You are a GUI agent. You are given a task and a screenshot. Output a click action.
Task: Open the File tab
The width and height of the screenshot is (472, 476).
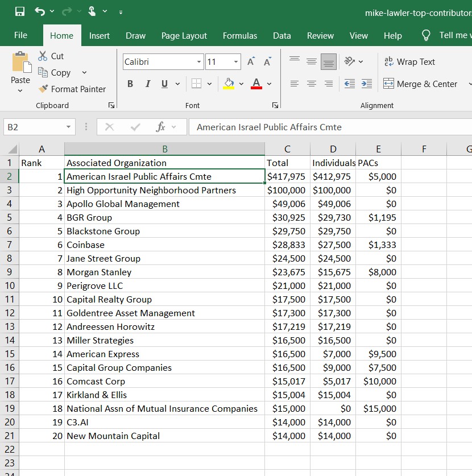pyautogui.click(x=20, y=35)
